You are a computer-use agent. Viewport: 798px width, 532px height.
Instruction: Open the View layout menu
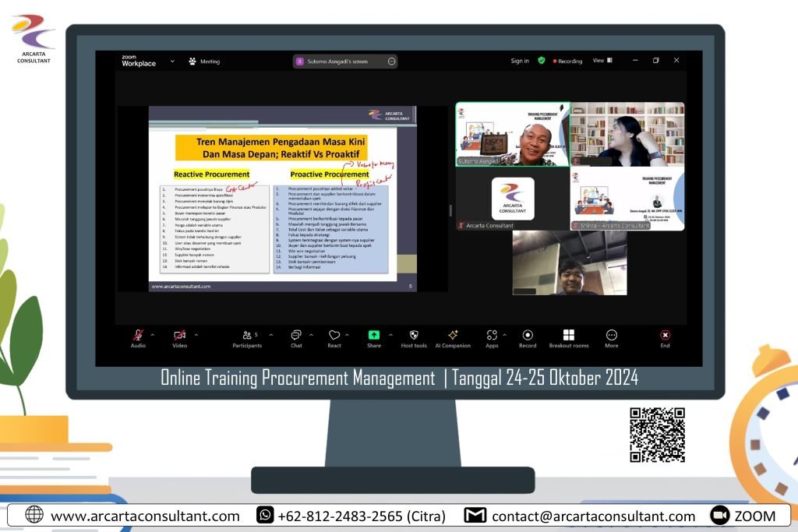coord(602,61)
